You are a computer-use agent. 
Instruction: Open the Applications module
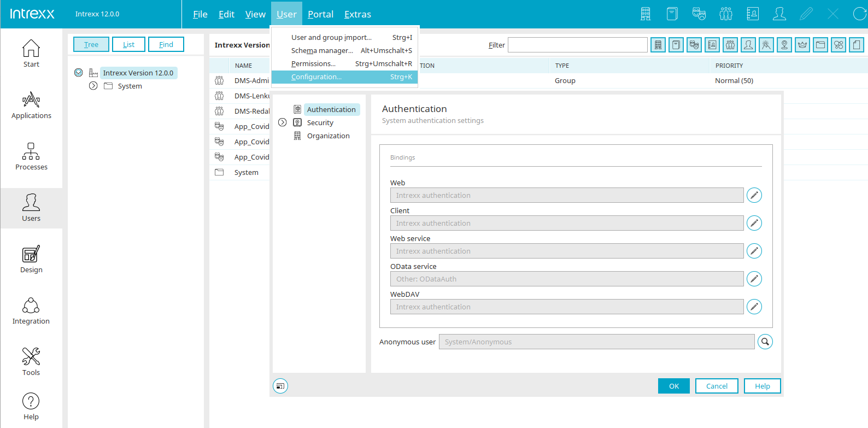click(x=31, y=105)
